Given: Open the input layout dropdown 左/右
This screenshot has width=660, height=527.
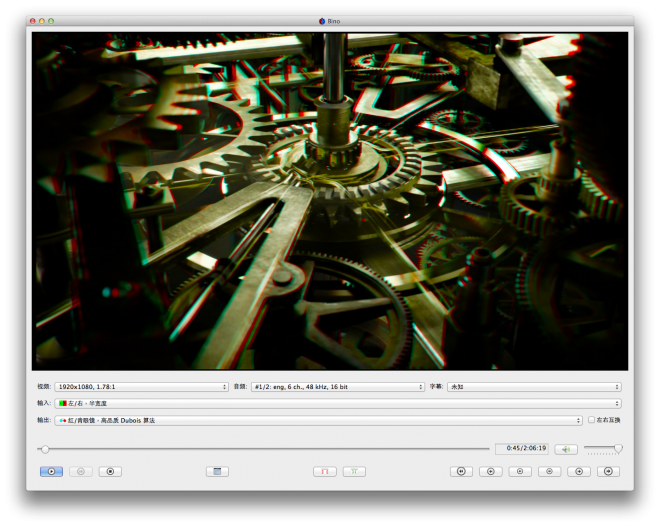Looking at the screenshot, I should tap(338, 403).
